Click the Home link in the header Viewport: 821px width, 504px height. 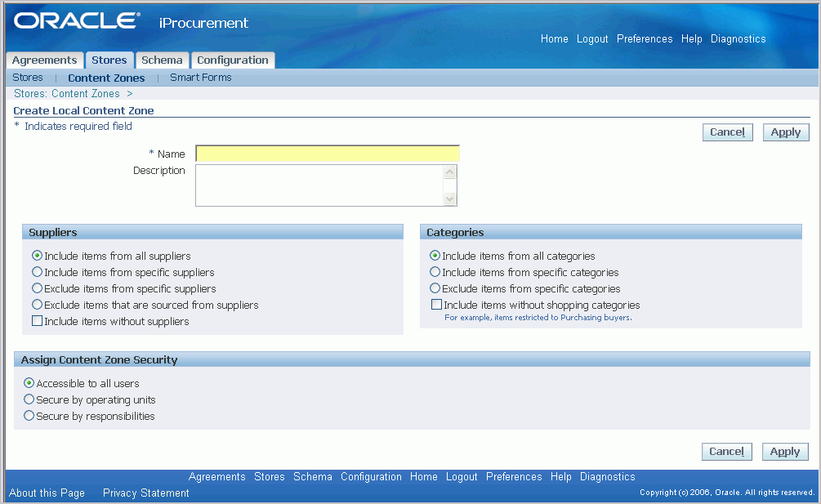pyautogui.click(x=555, y=38)
